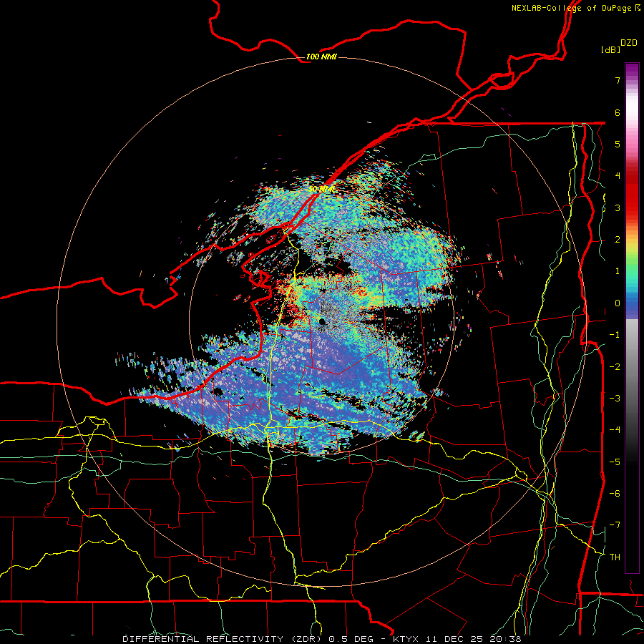Click the color scale value -7
This screenshot has height=644, width=644.
[615, 525]
